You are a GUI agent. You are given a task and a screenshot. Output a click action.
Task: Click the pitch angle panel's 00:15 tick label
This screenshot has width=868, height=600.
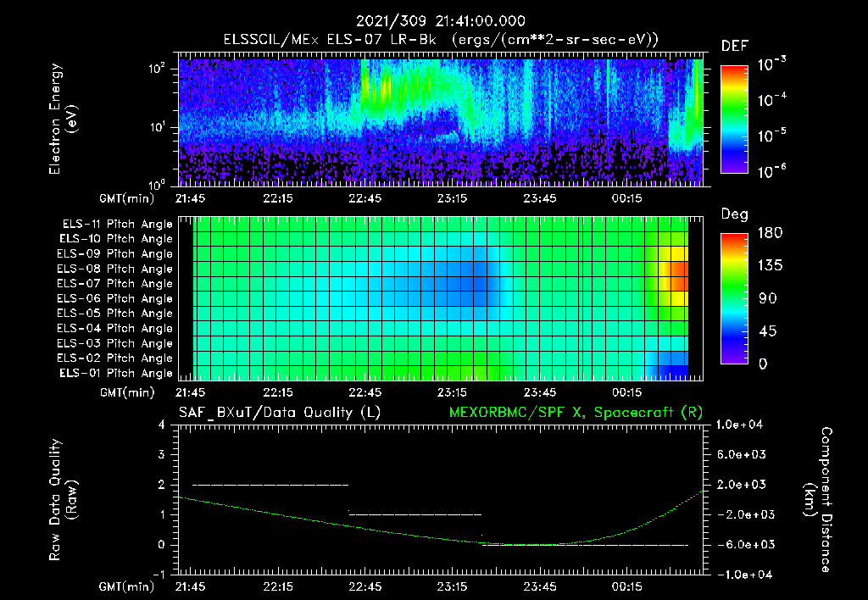[626, 392]
